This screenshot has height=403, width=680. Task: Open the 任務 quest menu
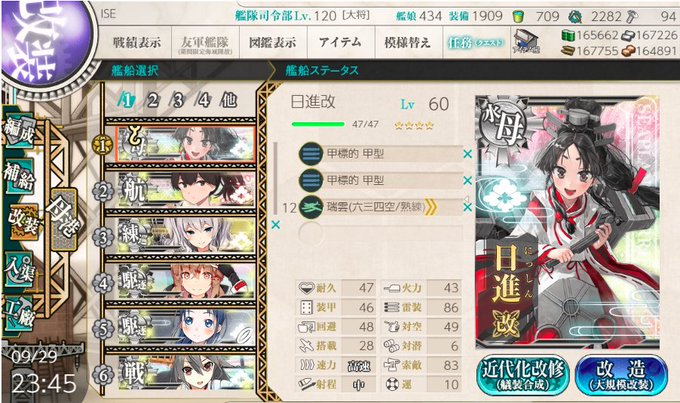(476, 42)
